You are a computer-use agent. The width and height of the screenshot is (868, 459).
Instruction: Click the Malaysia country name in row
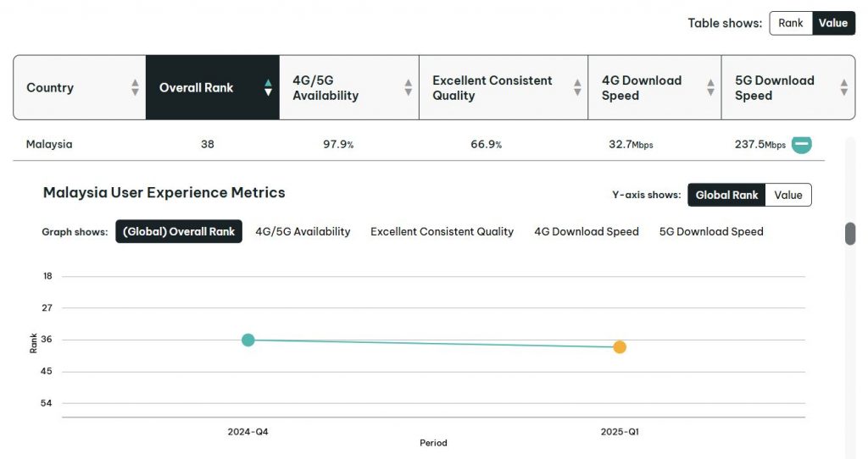49,144
